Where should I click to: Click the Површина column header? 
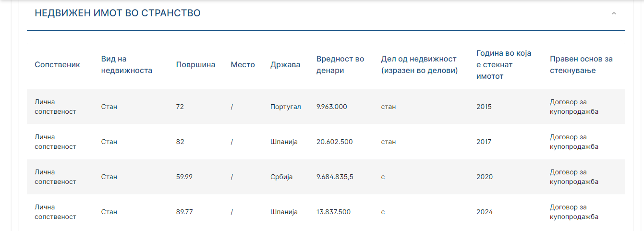click(x=195, y=65)
